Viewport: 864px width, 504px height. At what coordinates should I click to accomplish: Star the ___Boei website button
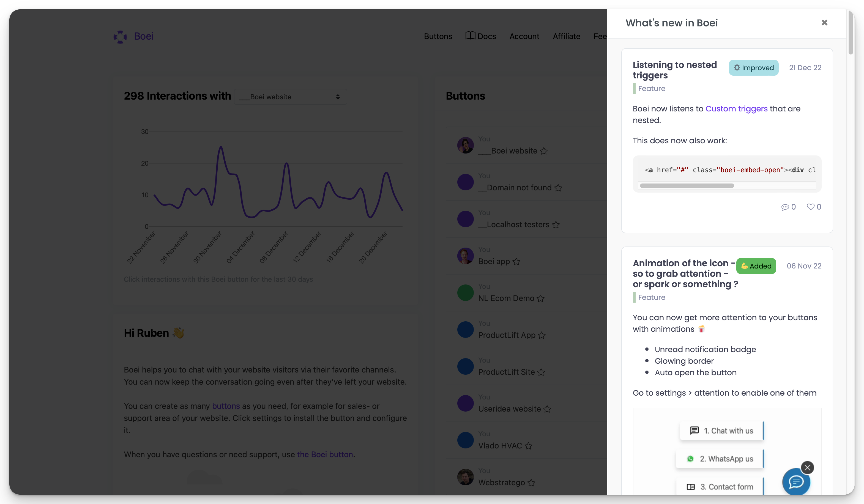(x=544, y=151)
